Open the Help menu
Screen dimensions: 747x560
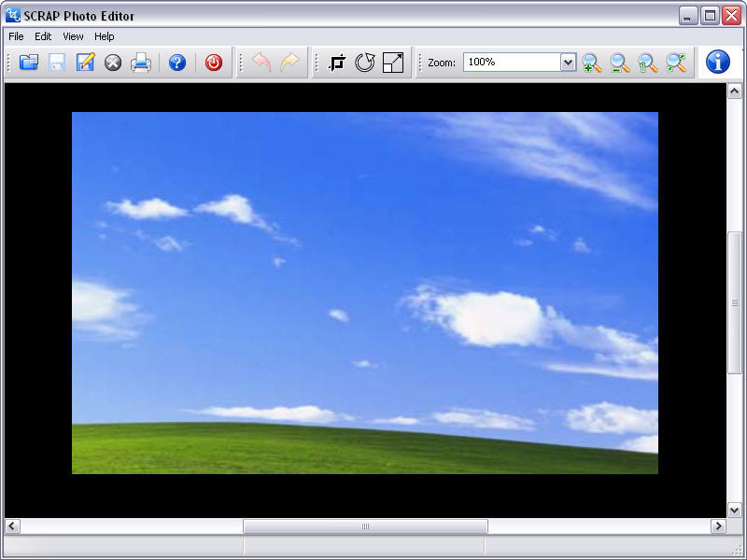point(104,36)
